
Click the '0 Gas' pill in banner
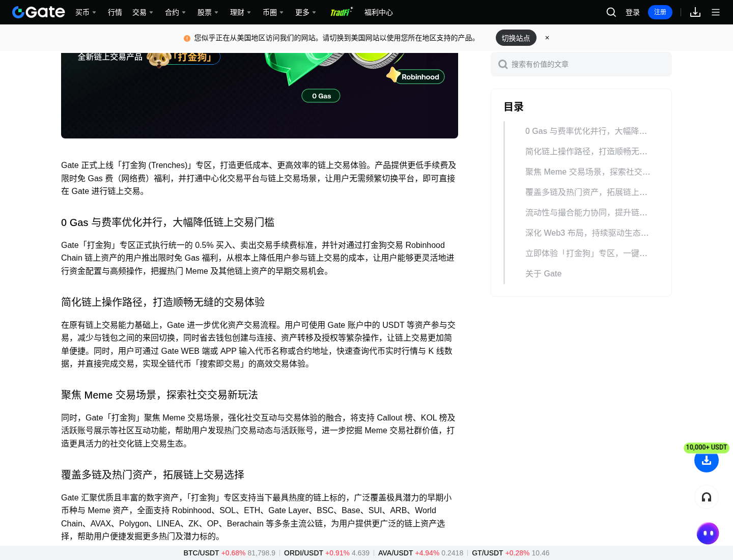(321, 96)
